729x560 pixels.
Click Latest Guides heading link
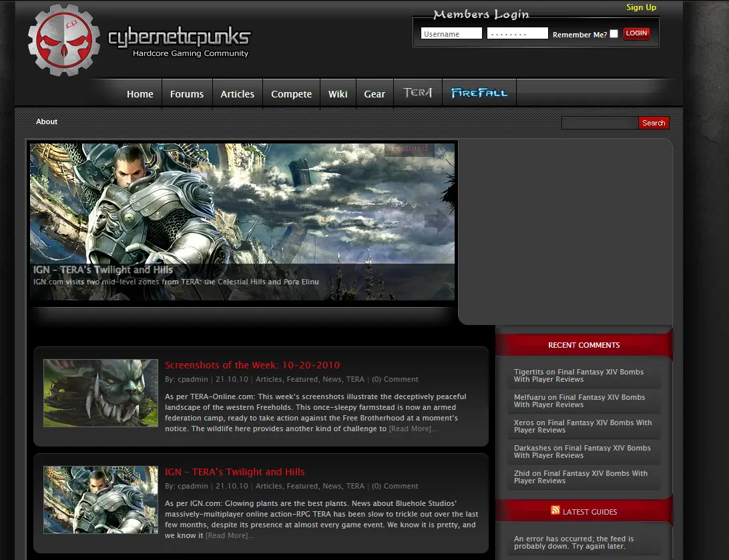click(589, 512)
